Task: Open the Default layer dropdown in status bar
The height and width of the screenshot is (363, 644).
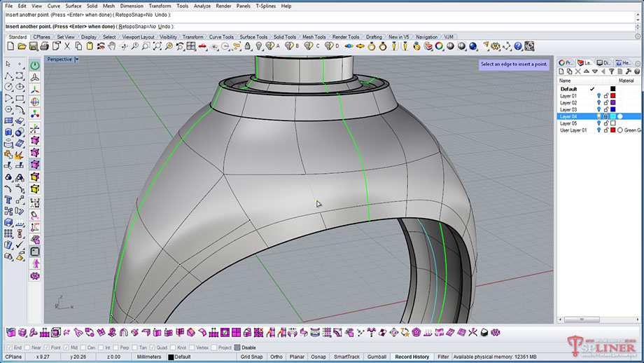Action: [182, 357]
